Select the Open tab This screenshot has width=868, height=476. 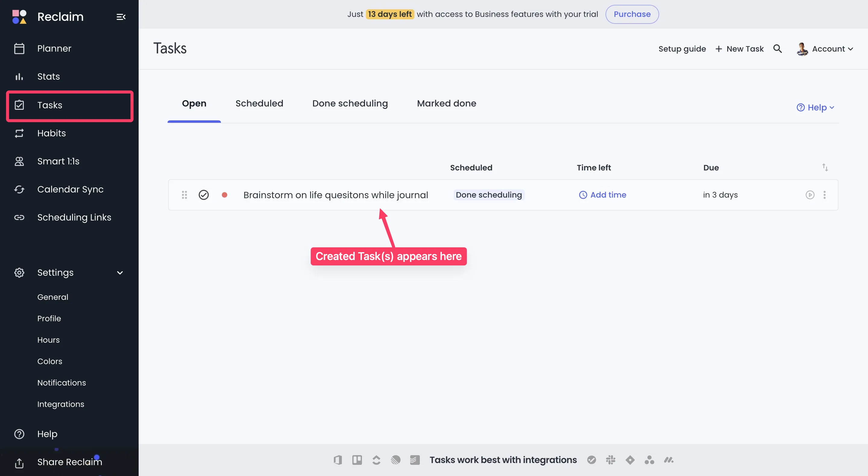pyautogui.click(x=194, y=103)
